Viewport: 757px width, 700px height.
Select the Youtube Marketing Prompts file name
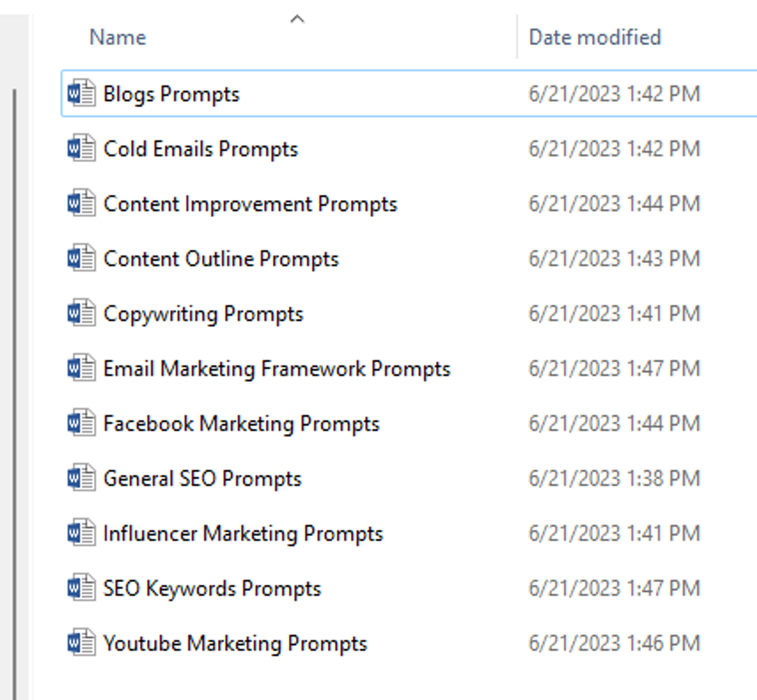(235, 643)
